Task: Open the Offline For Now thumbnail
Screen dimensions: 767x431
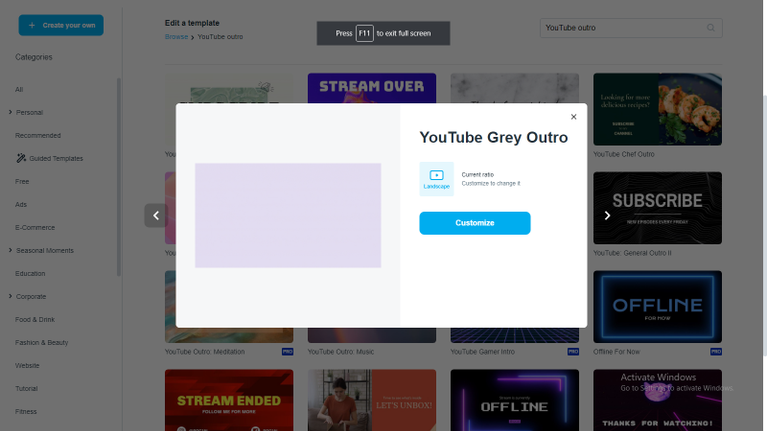Action: click(657, 307)
